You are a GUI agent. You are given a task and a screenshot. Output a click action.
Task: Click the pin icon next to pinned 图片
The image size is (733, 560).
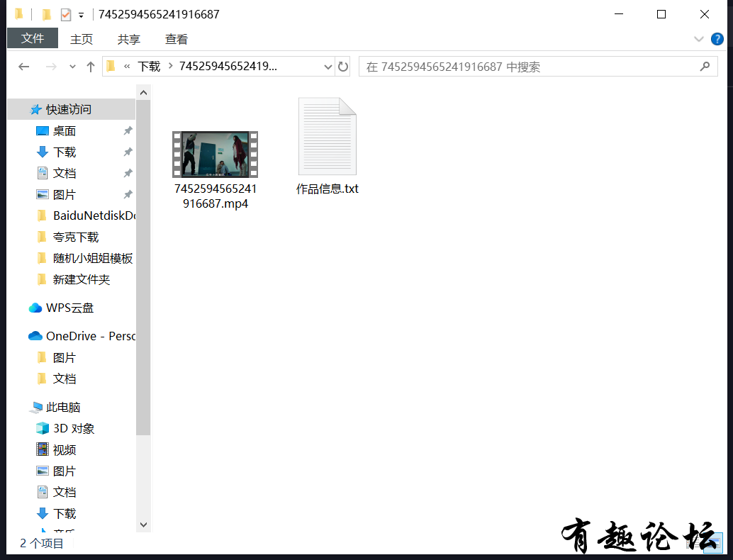(x=128, y=194)
